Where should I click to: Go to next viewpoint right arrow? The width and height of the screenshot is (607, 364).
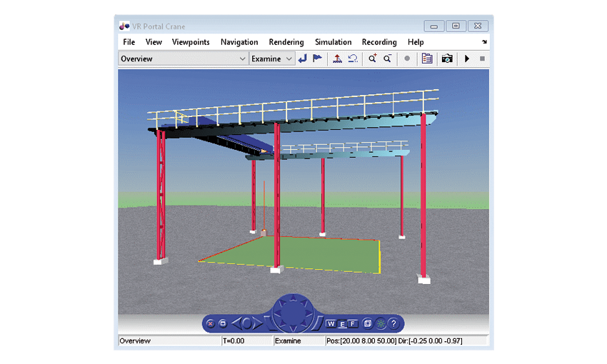[257, 323]
